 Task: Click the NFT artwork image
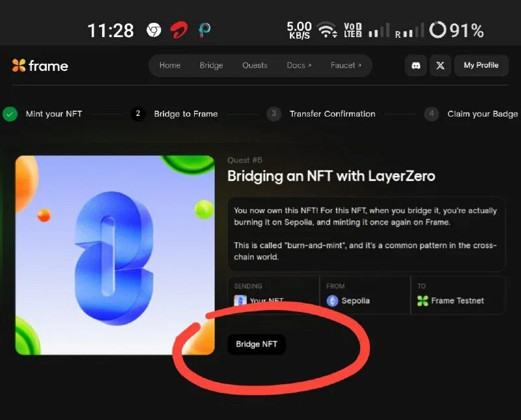pos(115,255)
